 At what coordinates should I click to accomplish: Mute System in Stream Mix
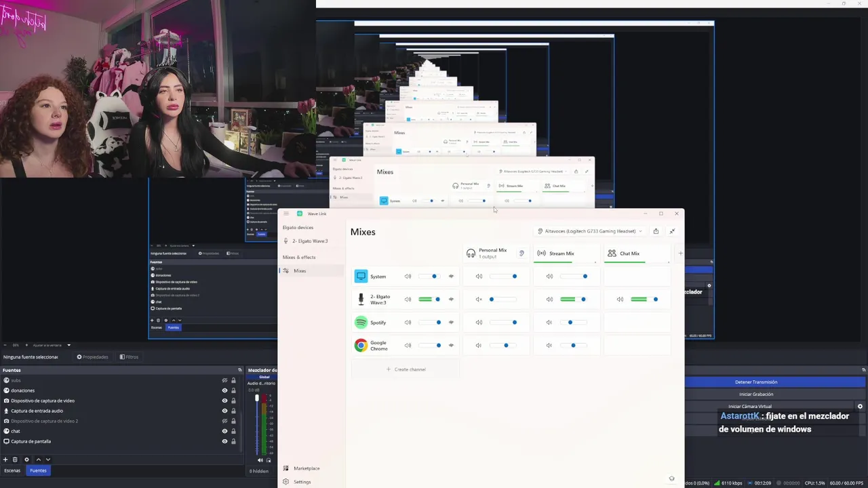549,277
